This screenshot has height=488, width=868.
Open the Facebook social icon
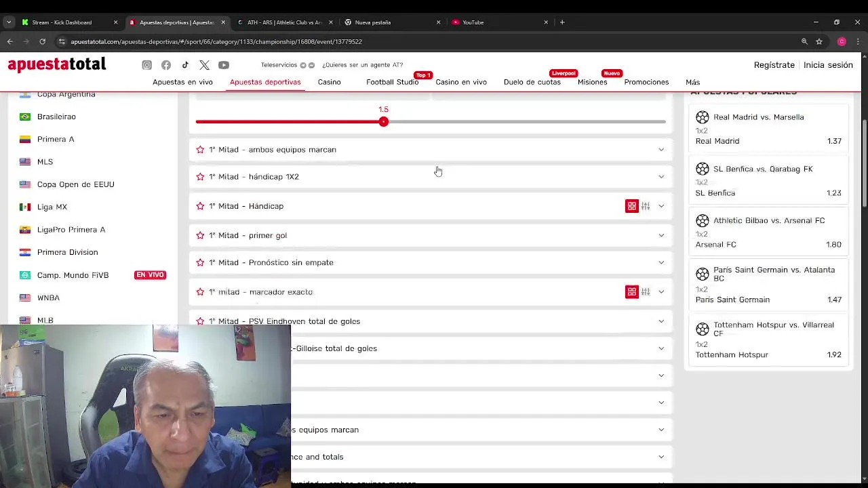[166, 65]
